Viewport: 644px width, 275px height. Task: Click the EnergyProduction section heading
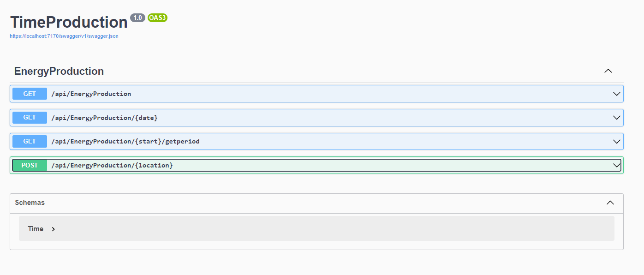pos(59,71)
